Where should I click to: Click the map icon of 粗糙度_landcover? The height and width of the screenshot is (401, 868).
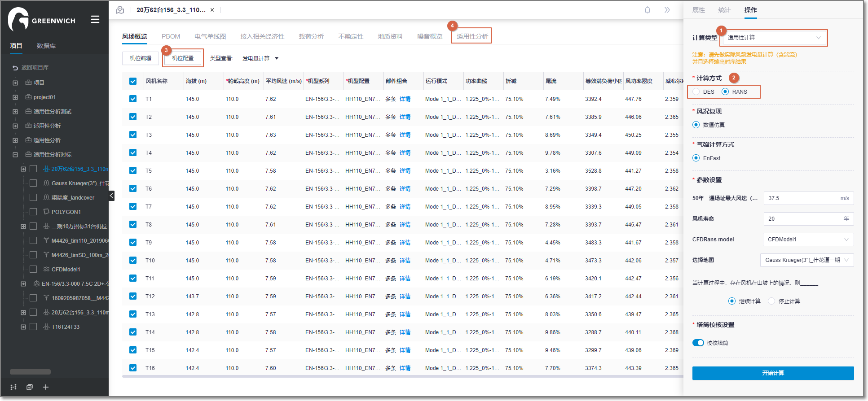(46, 198)
